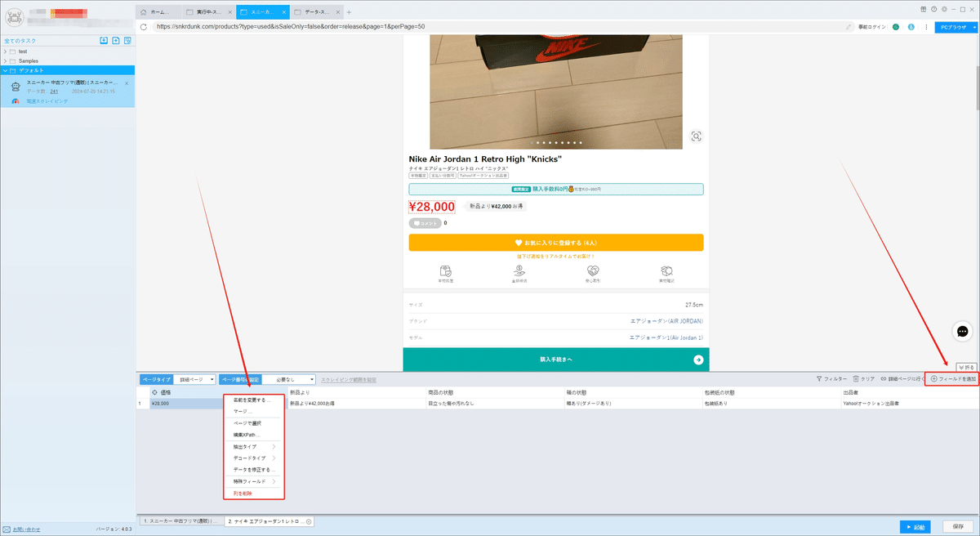Viewport: 980px width, 536px height.
Task: Click お気に入りに登録する orange button
Action: coord(555,243)
